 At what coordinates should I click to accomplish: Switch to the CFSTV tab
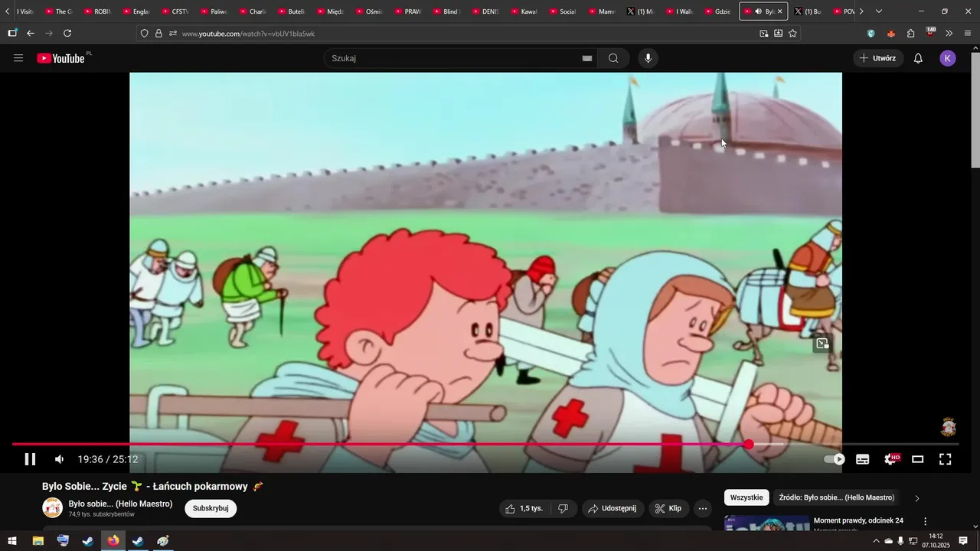[x=175, y=11]
